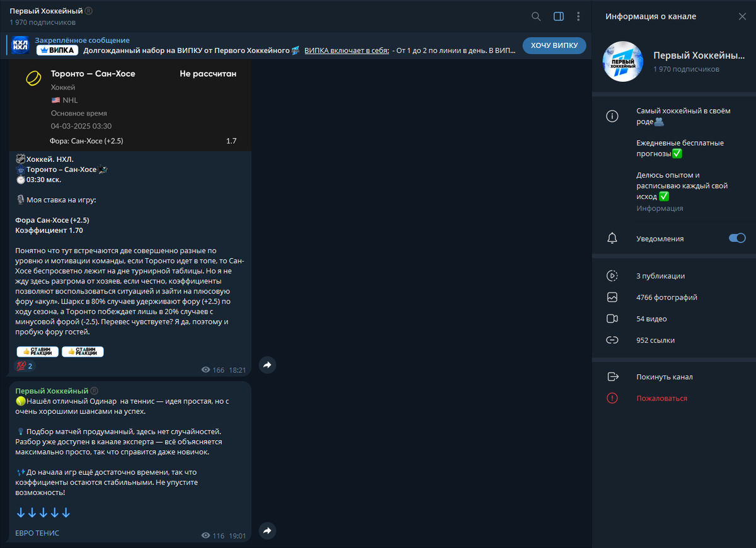Click the pinned message КХЛ НХЛ thumbnail
756x548 pixels.
20,45
